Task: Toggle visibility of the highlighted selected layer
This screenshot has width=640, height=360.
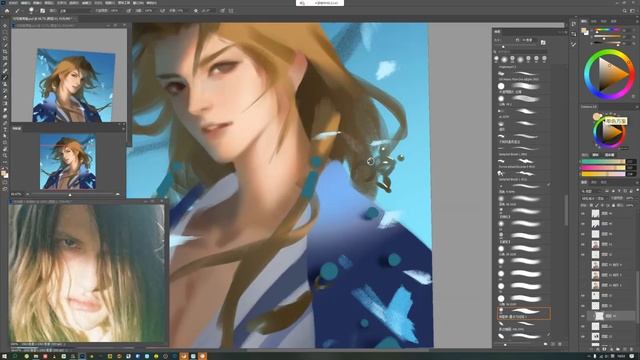Action: [583, 316]
